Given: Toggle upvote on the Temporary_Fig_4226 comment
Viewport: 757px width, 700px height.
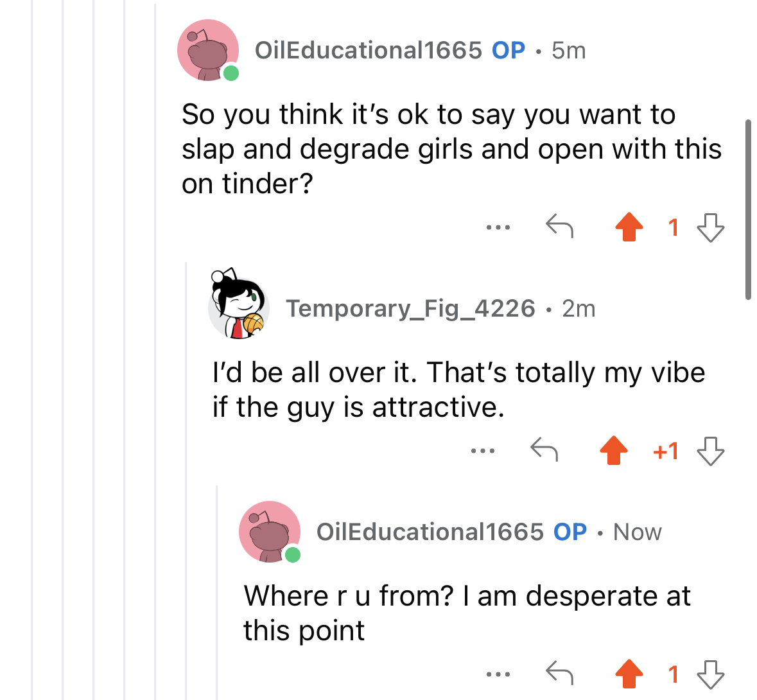Looking at the screenshot, I should [613, 450].
